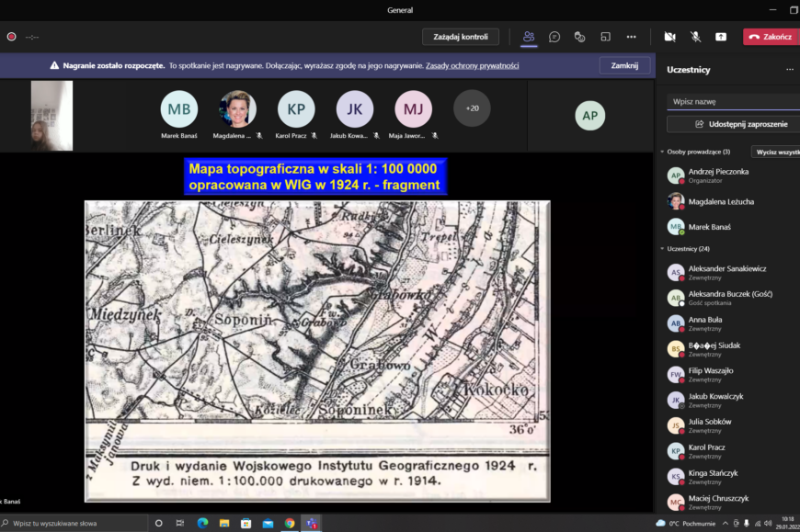The height and width of the screenshot is (532, 800).
Task: Dismiss the recording banner with Zamknij
Action: 624,66
